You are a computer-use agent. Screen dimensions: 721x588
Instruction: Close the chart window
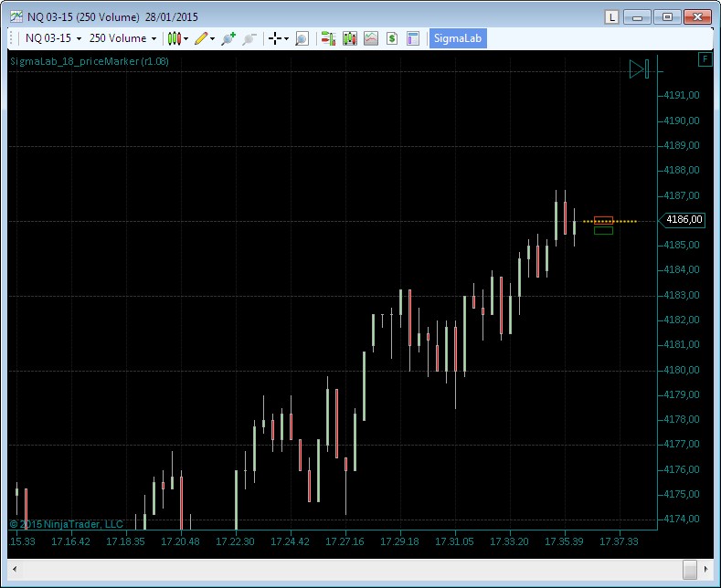point(697,17)
